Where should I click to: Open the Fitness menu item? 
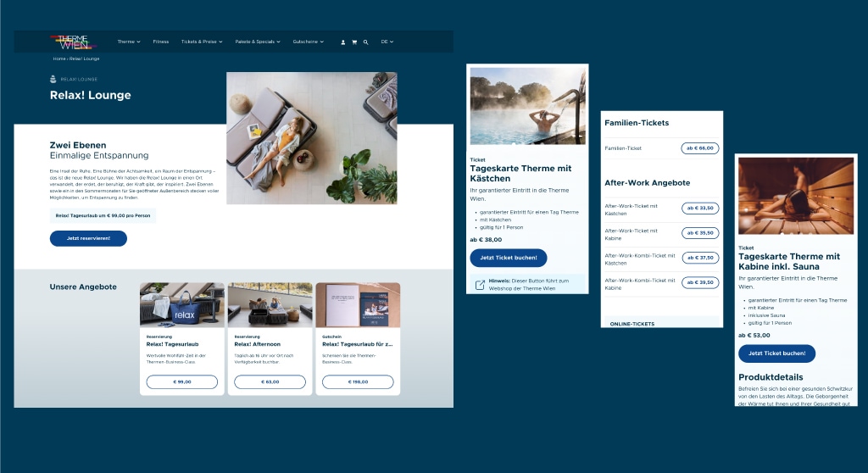pos(160,42)
